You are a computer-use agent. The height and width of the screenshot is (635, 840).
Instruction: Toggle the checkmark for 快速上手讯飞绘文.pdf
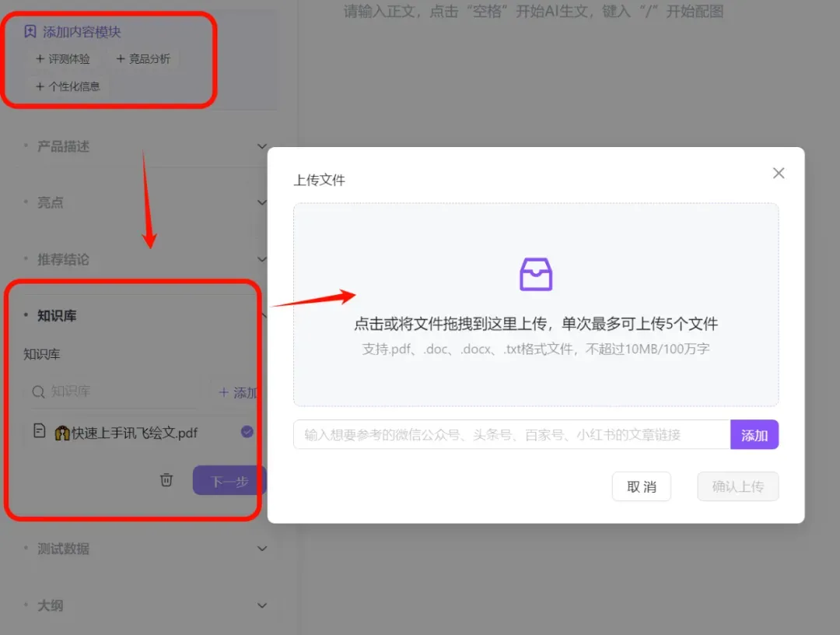[x=247, y=432]
